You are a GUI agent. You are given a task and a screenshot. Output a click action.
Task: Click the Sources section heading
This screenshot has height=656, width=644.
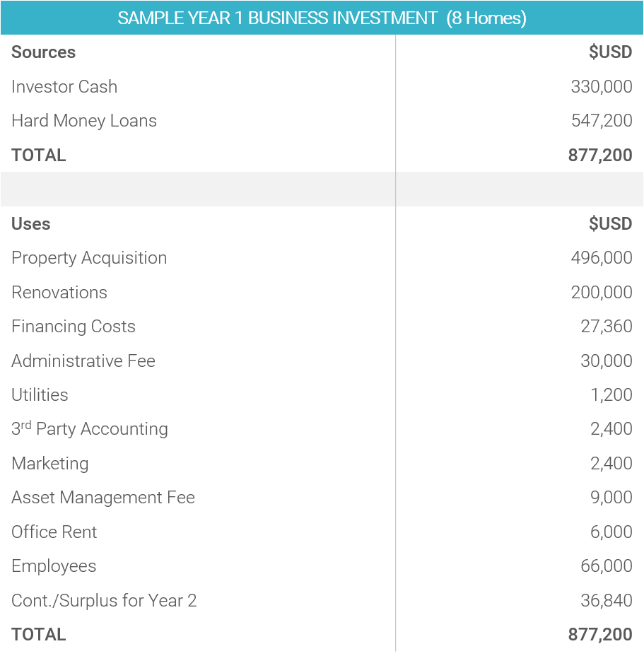44,52
